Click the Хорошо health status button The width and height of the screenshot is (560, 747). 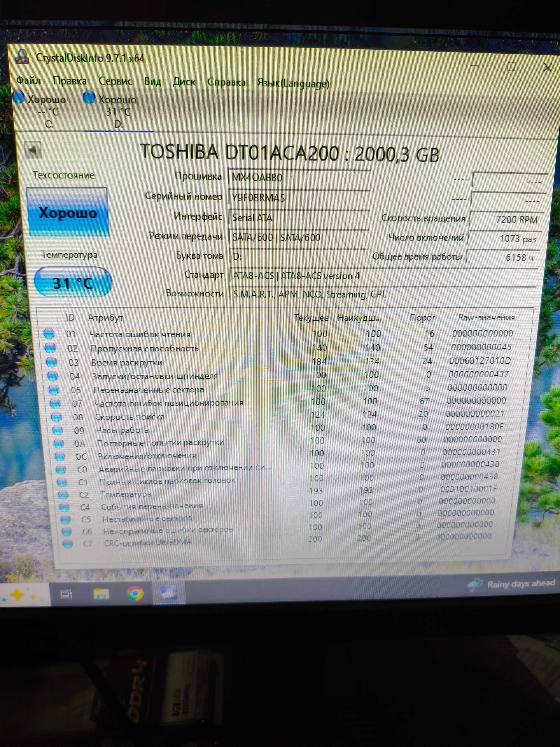click(67, 212)
